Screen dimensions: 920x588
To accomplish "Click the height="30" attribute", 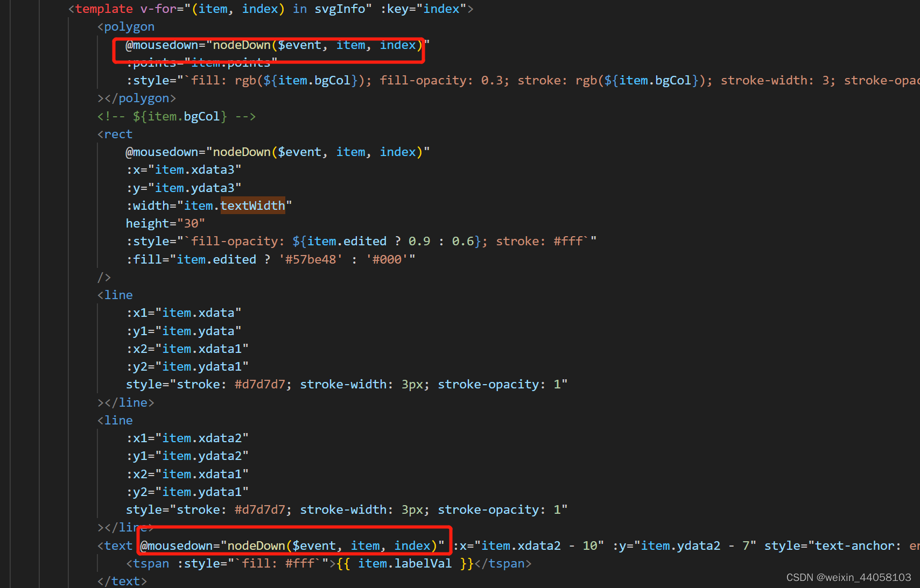I will click(x=164, y=223).
